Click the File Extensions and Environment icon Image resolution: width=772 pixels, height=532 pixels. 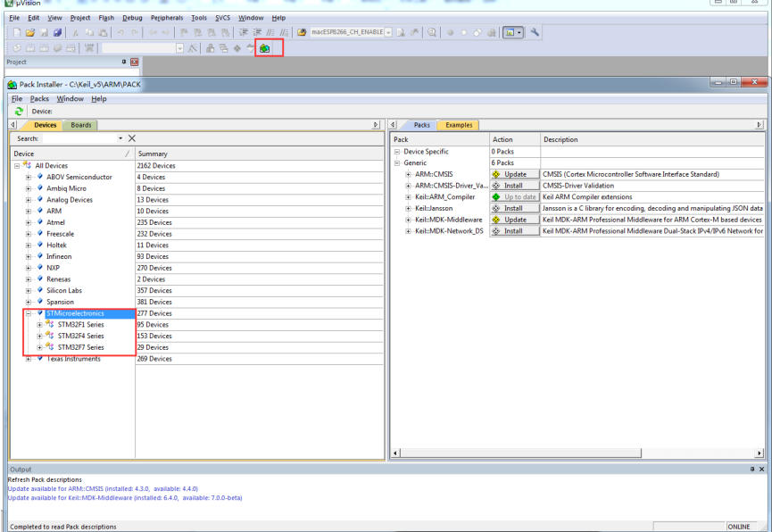[211, 48]
